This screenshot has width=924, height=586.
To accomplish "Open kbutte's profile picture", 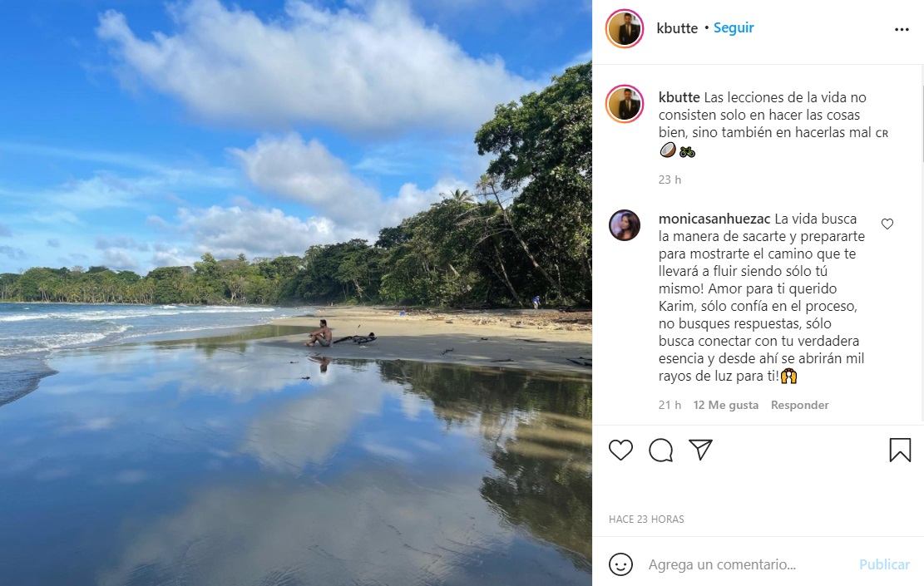I will 624,27.
